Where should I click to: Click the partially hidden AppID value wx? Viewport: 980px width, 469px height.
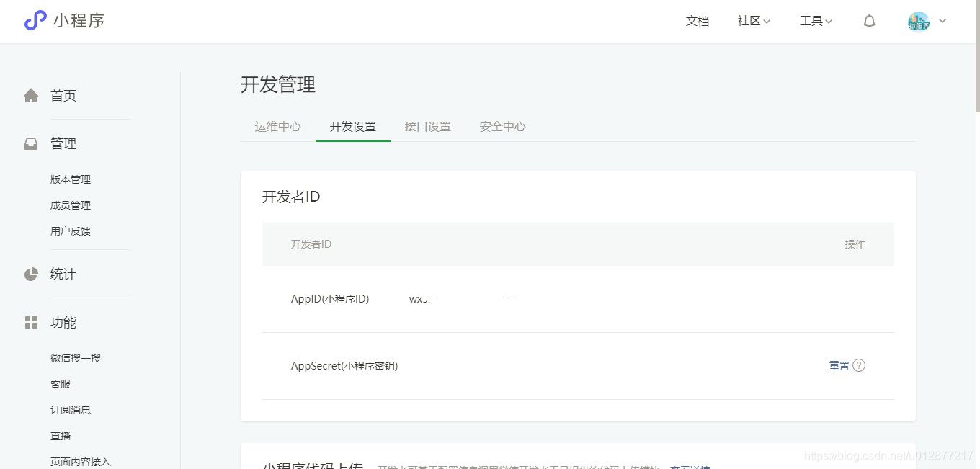421,299
